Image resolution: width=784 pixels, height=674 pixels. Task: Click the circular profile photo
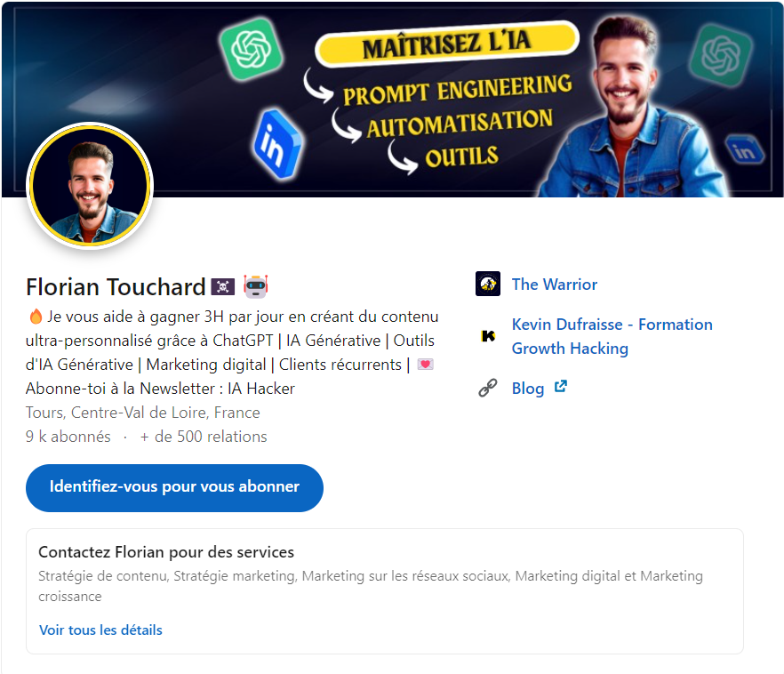tap(90, 186)
